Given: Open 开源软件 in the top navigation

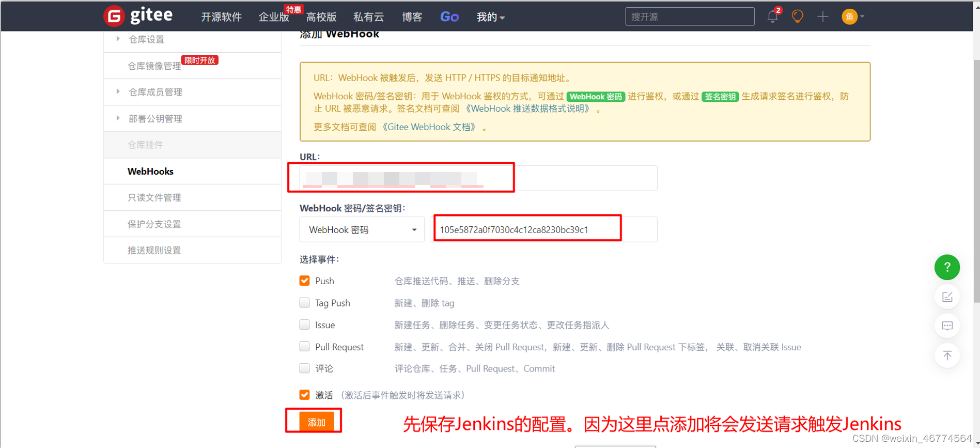Looking at the screenshot, I should point(221,17).
